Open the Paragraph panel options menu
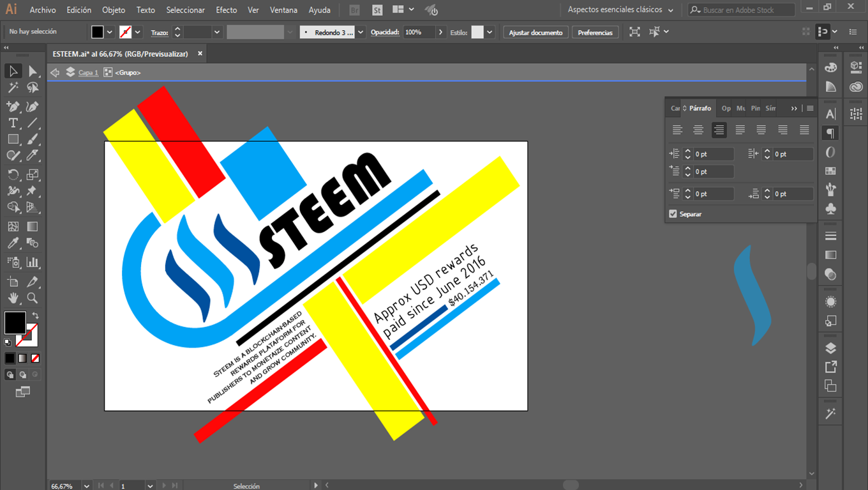 coord(810,109)
